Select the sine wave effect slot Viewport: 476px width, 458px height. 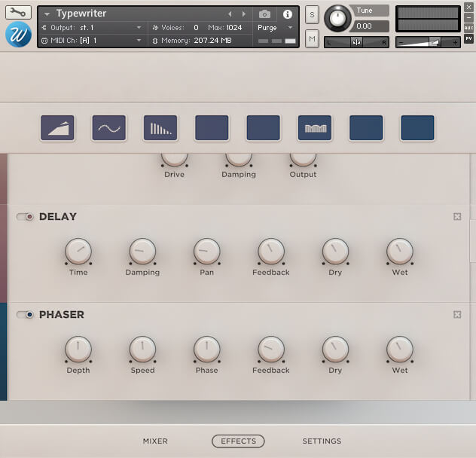click(108, 128)
